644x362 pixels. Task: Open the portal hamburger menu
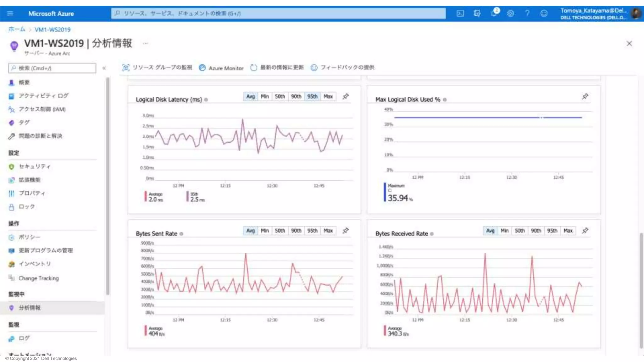pos(10,14)
